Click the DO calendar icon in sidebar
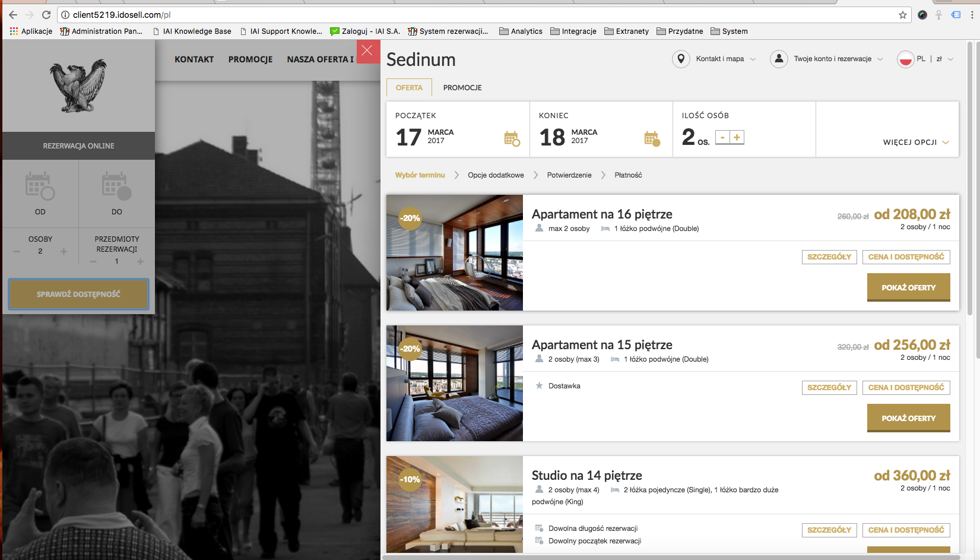The image size is (980, 560). coord(116,186)
